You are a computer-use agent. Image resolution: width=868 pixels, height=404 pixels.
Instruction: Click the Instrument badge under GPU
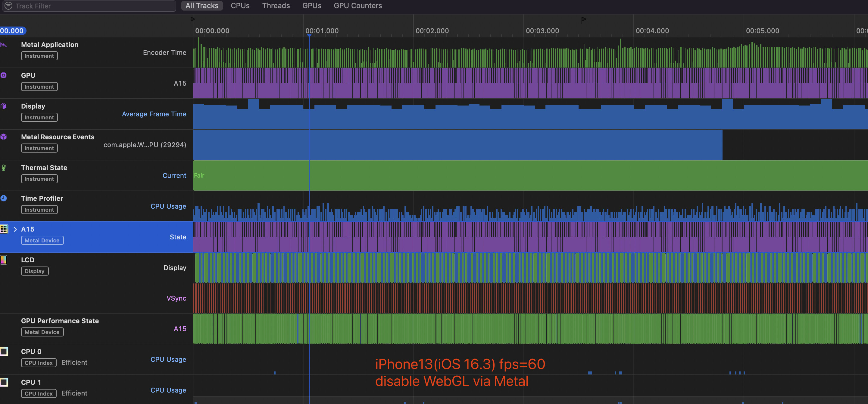(39, 87)
